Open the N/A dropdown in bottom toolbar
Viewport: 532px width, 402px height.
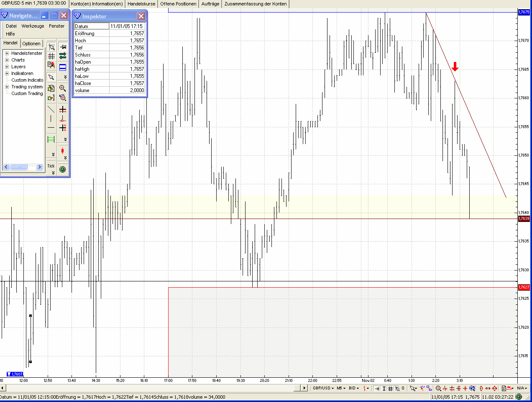point(522,388)
